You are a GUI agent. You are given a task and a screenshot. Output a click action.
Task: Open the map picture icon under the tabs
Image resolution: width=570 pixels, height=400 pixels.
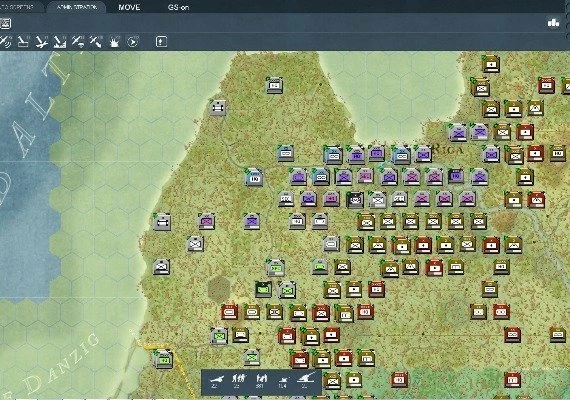click(x=5, y=24)
